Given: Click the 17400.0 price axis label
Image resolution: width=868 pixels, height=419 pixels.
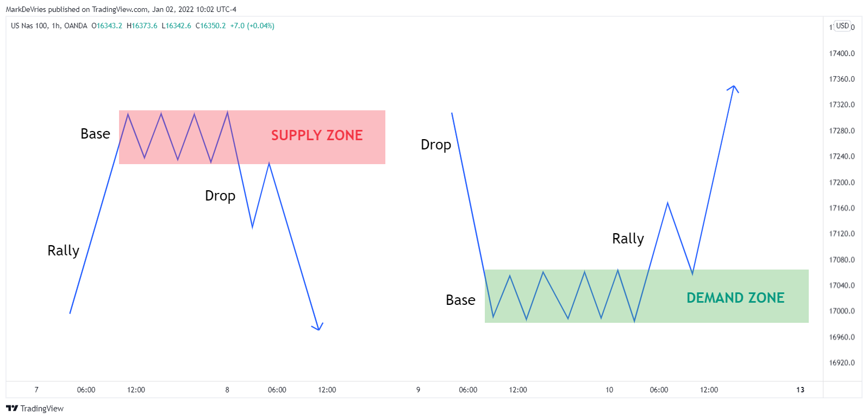Looking at the screenshot, I should tap(841, 53).
